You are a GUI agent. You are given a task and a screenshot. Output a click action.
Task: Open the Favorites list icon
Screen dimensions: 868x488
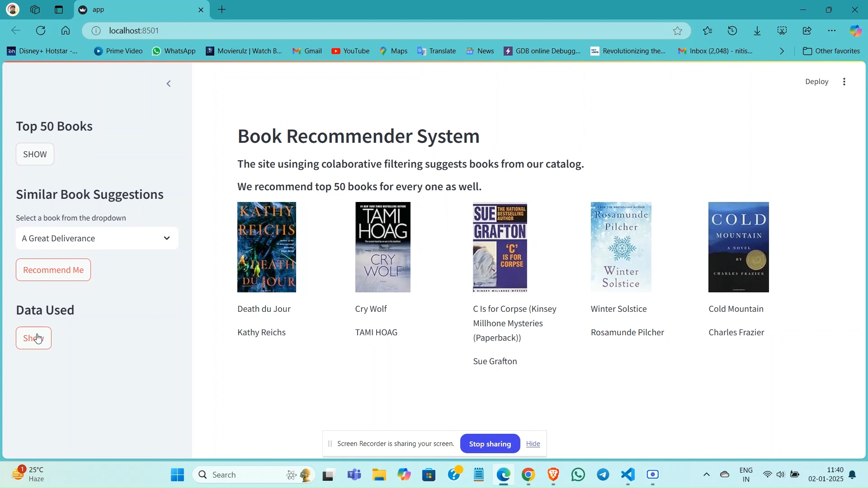click(x=708, y=31)
